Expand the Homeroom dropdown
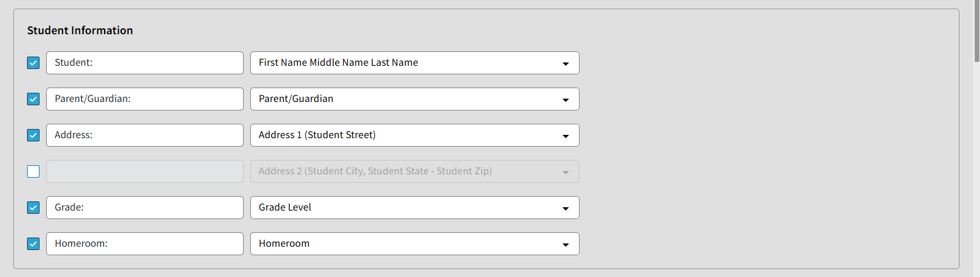Viewport: 980px width, 277px height. click(414, 244)
